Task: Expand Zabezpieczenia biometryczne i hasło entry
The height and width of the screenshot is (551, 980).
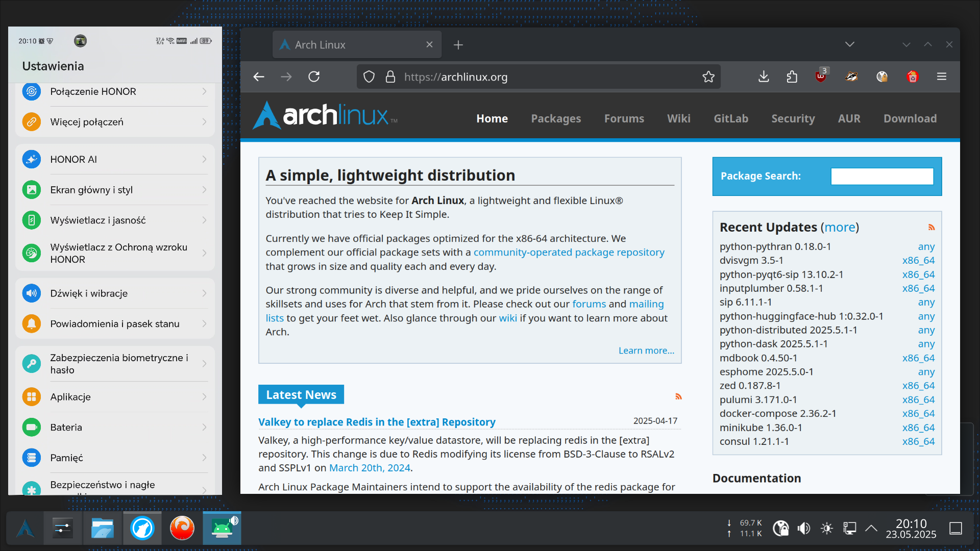Action: (x=115, y=364)
